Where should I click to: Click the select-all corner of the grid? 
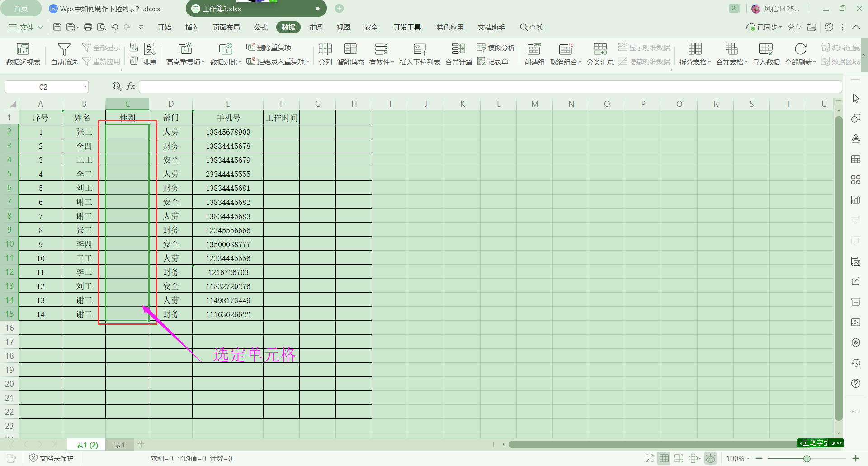[12, 104]
